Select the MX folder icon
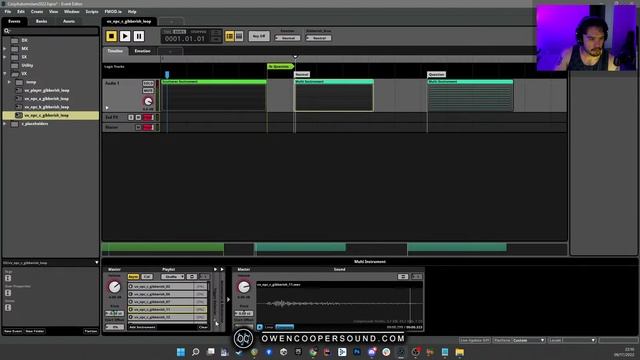The width and height of the screenshot is (640, 360). point(15,49)
